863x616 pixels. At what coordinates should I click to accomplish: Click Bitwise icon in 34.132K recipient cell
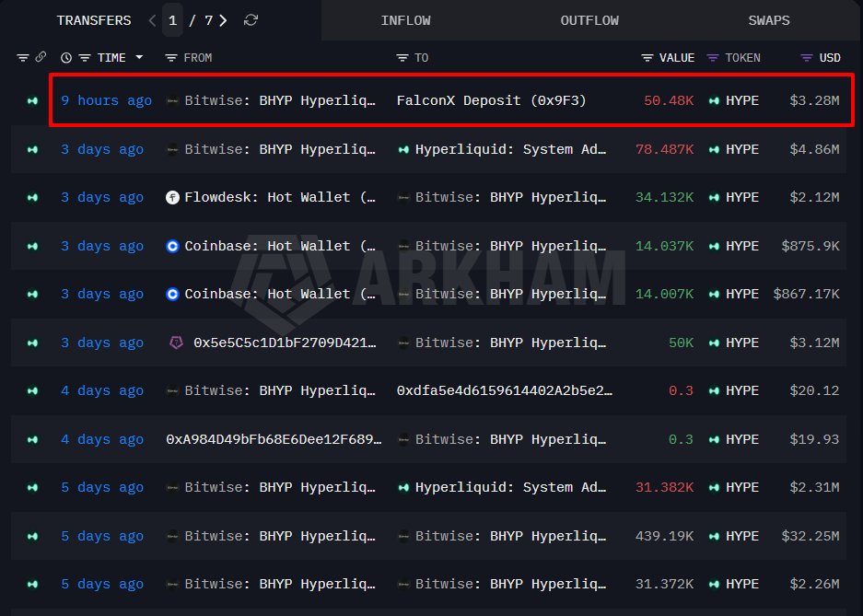tap(403, 197)
